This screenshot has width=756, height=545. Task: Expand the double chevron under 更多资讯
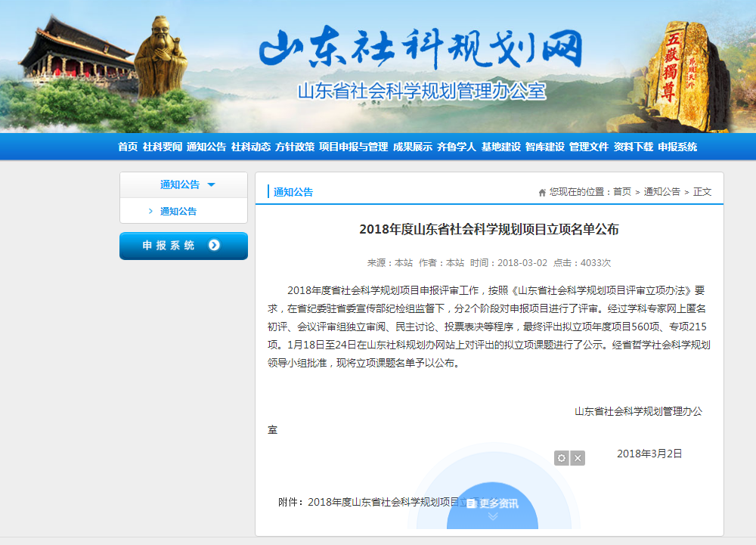tap(493, 517)
